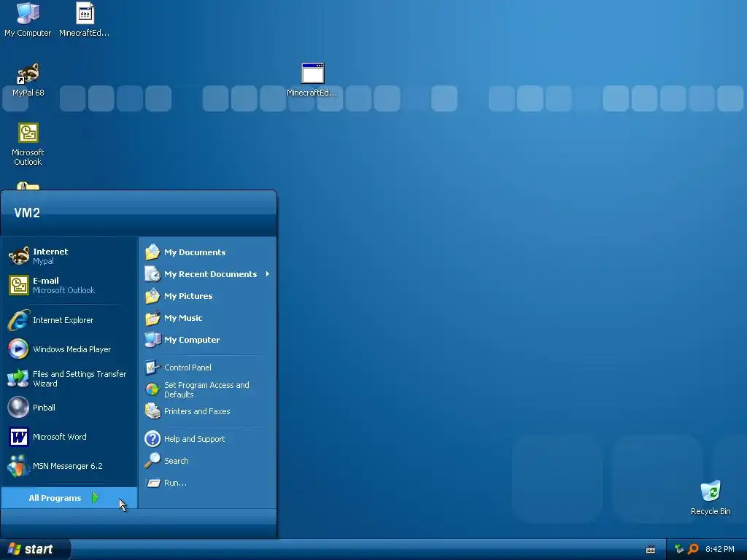Launch Microsoft Word from the start menu
Image resolution: width=747 pixels, height=560 pixels.
click(69, 437)
